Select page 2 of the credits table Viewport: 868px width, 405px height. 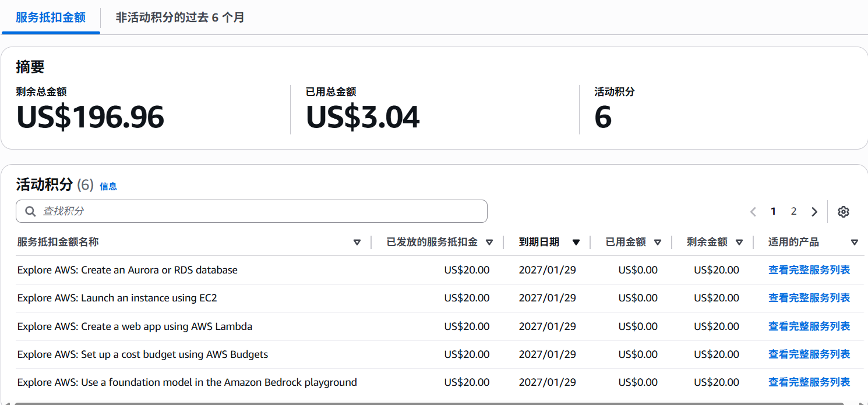[x=793, y=212]
